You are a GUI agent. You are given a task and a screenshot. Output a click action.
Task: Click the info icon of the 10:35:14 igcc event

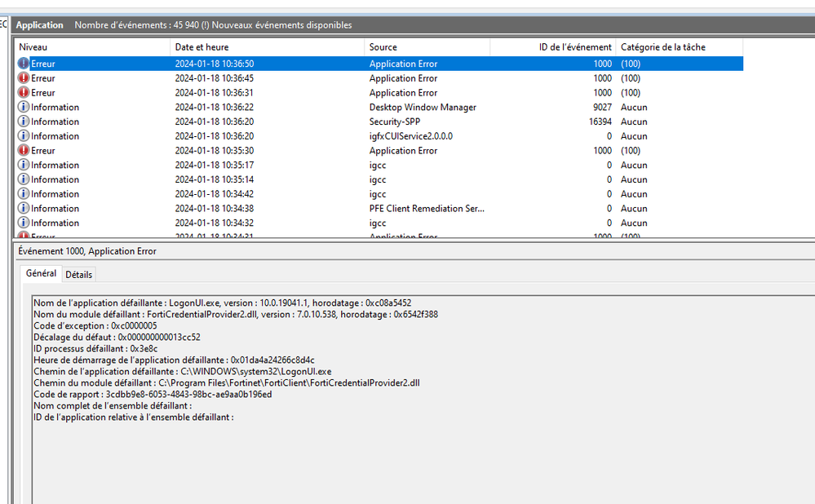[x=24, y=179]
